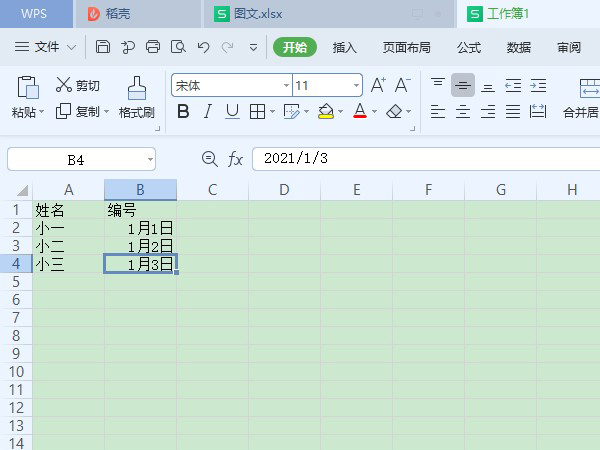Select the Format Painter brush icon
The height and width of the screenshot is (450, 600).
(137, 87)
